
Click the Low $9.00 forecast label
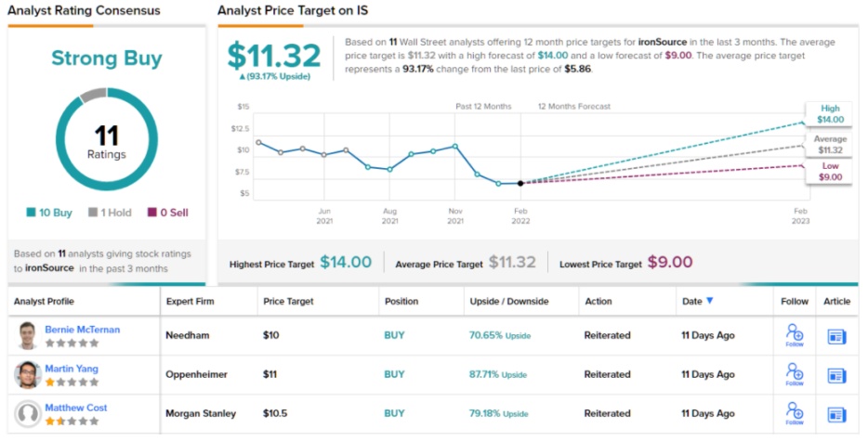[x=830, y=171]
